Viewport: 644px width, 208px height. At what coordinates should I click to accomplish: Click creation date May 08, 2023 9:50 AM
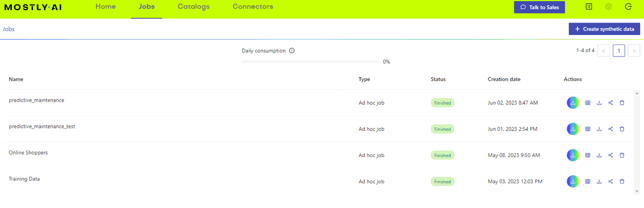pos(514,155)
